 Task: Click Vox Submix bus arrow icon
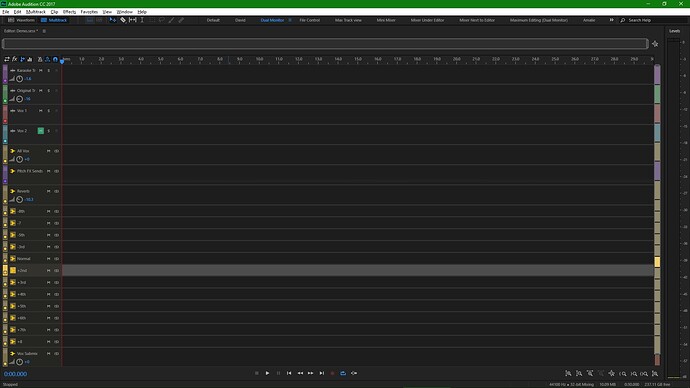12,354
